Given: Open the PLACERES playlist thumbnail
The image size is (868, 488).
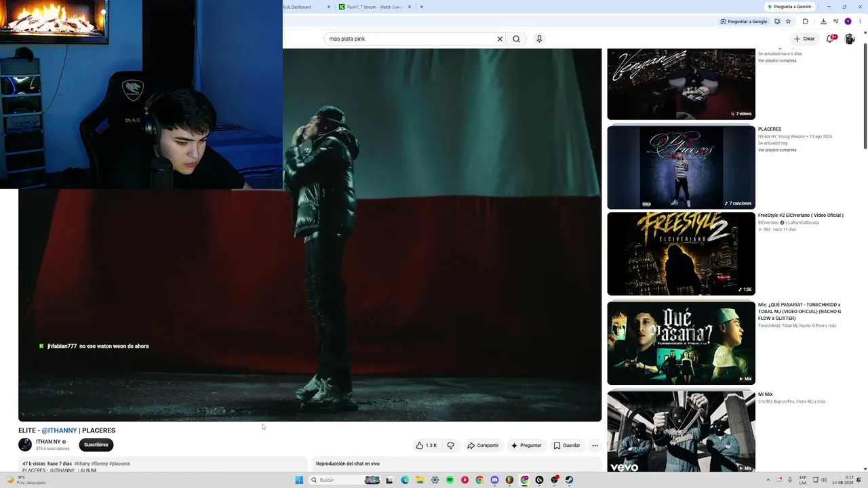Looking at the screenshot, I should point(681,167).
